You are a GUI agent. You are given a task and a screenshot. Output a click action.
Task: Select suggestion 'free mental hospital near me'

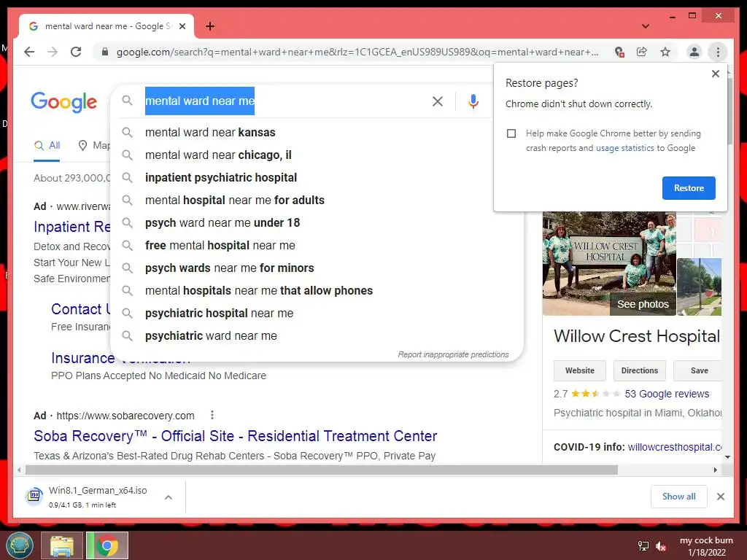[x=317, y=245]
